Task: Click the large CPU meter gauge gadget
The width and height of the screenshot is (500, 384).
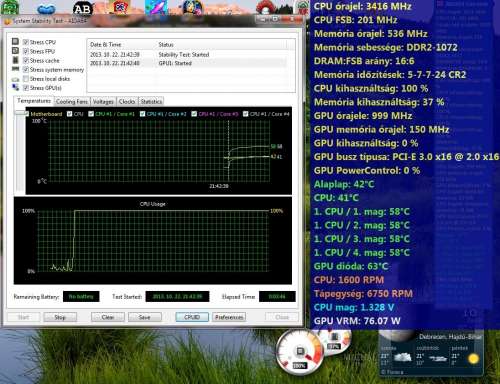Action: 299,352
